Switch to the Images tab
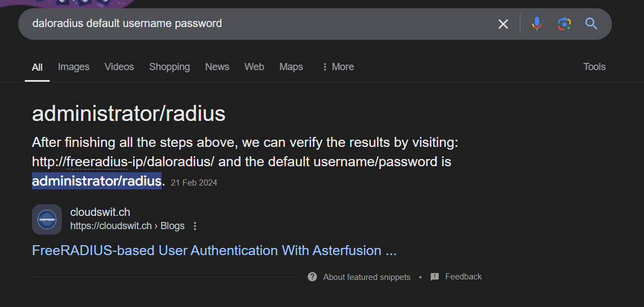This screenshot has width=644, height=307. click(x=73, y=67)
